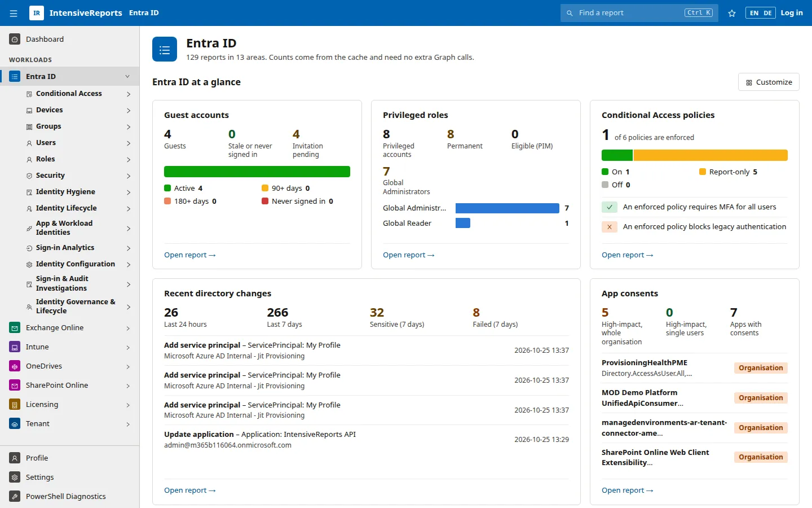Open report link in App consents card

click(628, 491)
